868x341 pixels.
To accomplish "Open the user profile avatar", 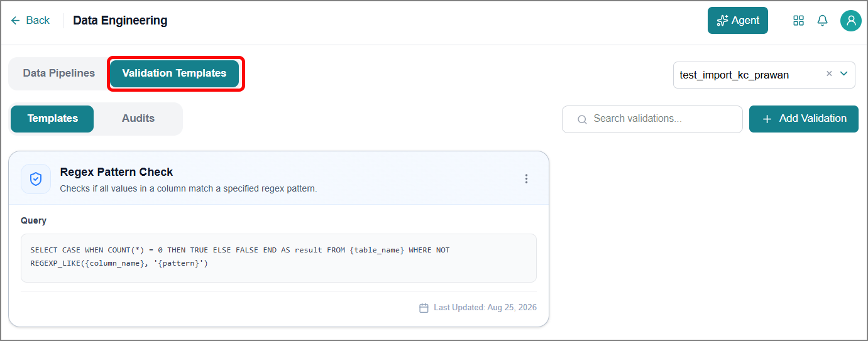I will point(851,21).
